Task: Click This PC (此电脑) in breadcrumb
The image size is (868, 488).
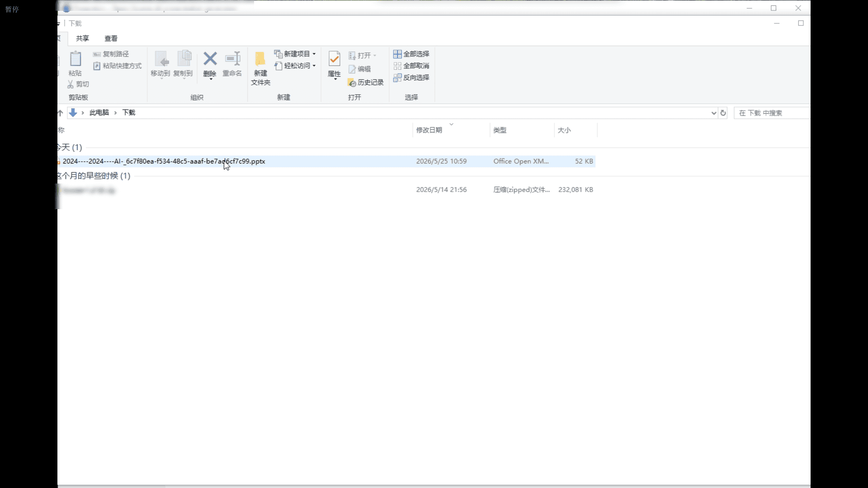Action: 99,113
